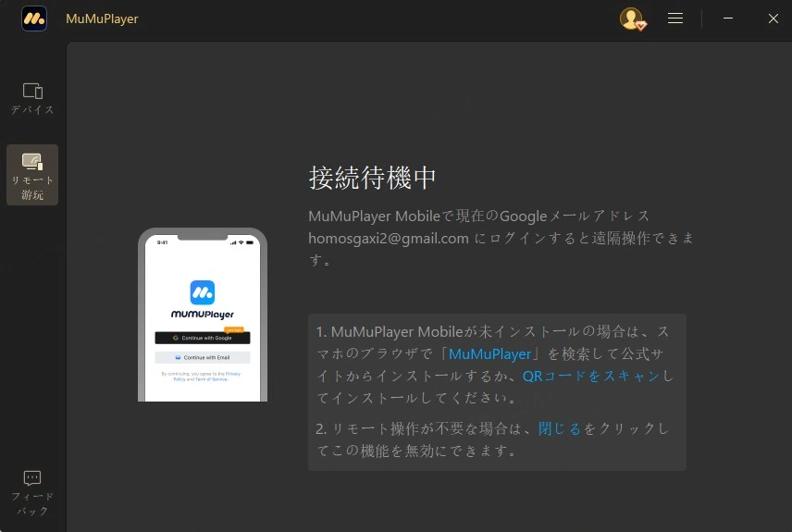Viewport: 792px width, 532px height.
Task: Click Continue with Email in phone image
Action: 203,357
